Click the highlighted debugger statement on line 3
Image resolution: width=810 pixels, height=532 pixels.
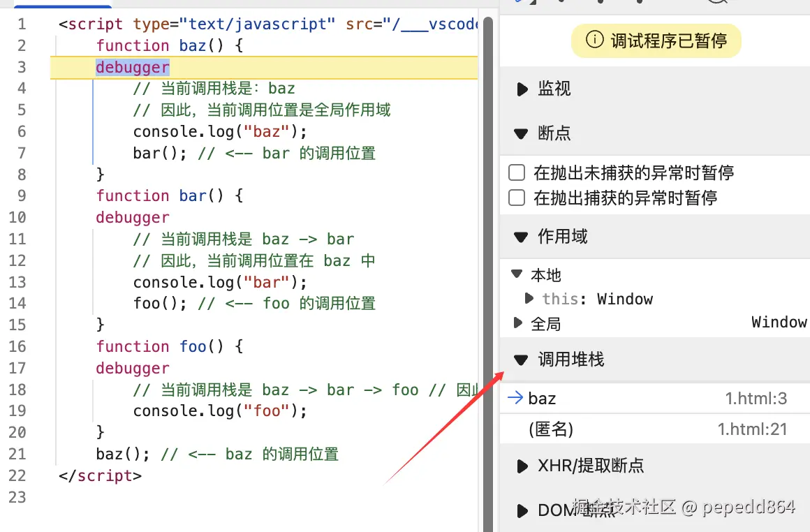(132, 67)
